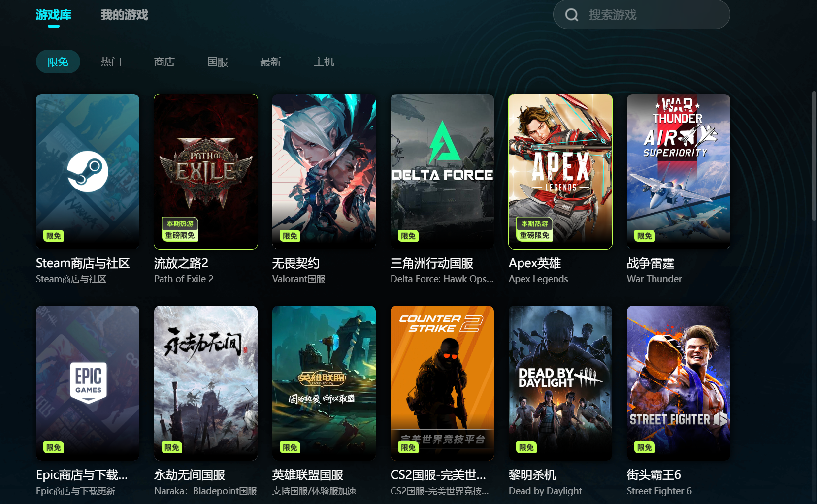
Task: Select the 游戏库 tab
Action: click(x=54, y=15)
